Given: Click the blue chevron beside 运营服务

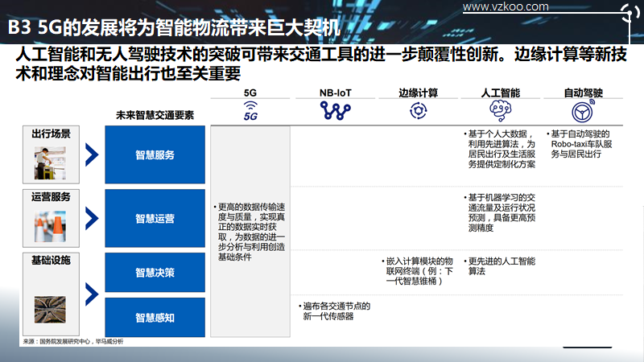Looking at the screenshot, I should pyautogui.click(x=92, y=218).
